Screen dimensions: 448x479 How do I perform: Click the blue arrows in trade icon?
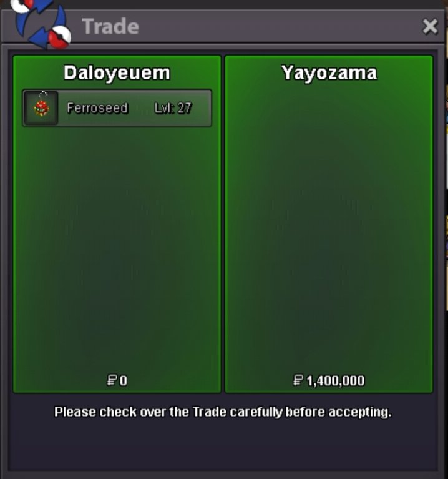[41, 24]
